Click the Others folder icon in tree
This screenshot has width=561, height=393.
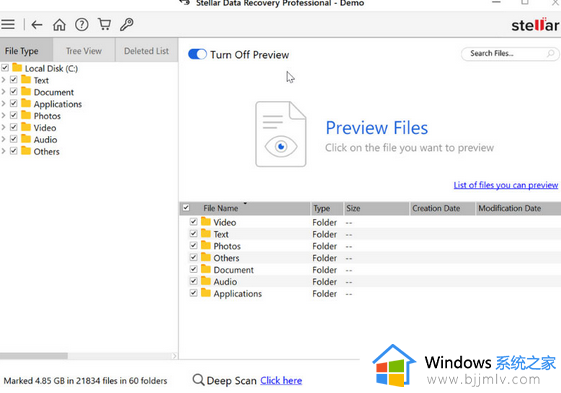click(26, 150)
